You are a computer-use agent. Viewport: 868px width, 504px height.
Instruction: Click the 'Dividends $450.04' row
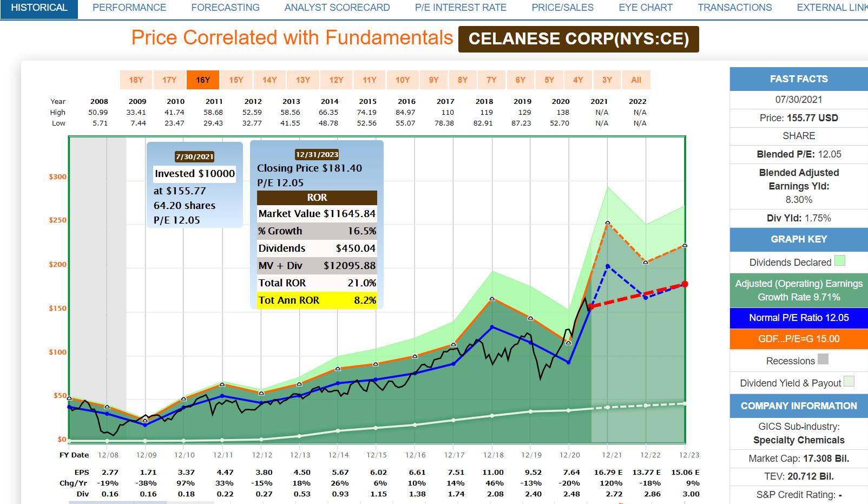click(x=317, y=248)
